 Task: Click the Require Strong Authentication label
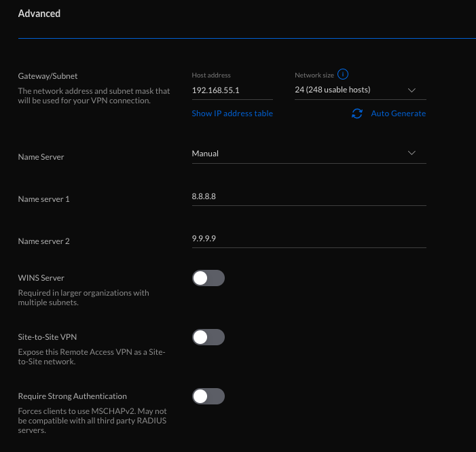(72, 396)
